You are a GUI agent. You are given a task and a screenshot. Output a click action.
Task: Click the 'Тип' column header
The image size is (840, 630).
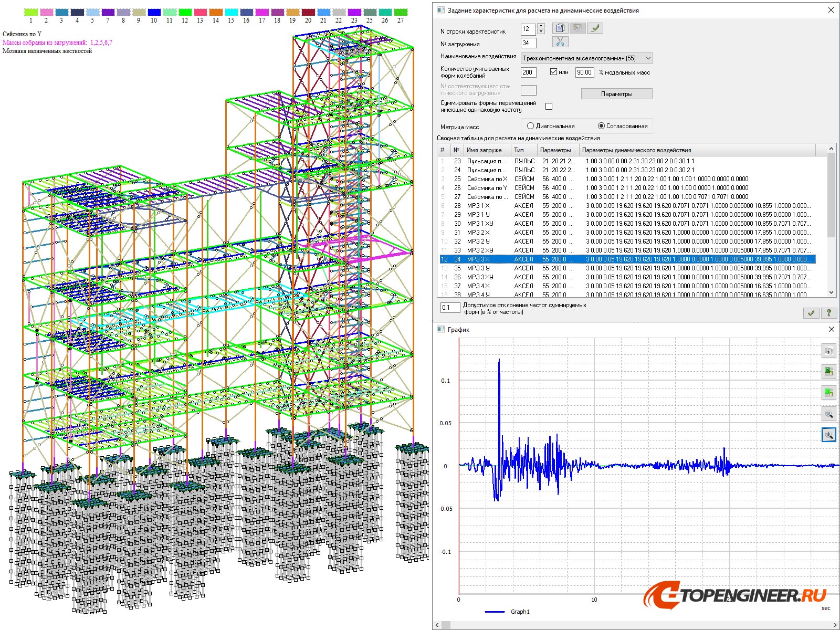click(519, 150)
